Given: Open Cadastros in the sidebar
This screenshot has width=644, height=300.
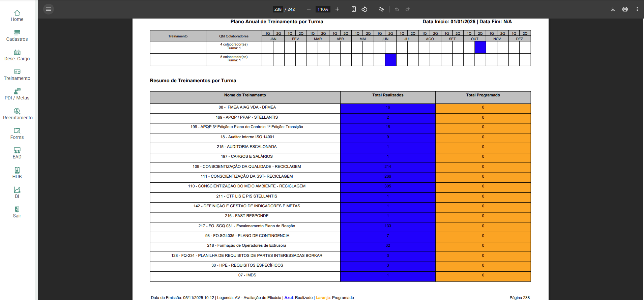Looking at the screenshot, I should (x=17, y=35).
